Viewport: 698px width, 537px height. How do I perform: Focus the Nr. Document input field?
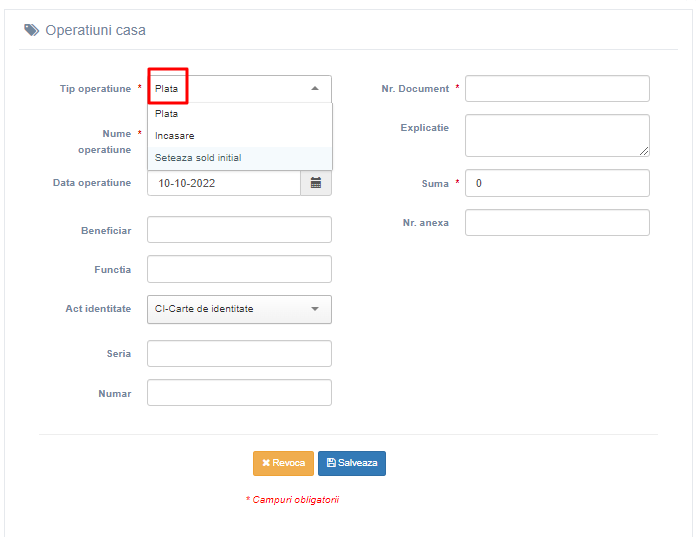pyautogui.click(x=557, y=89)
